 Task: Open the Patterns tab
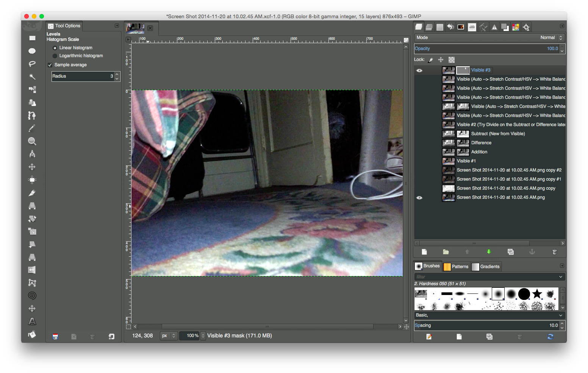(456, 267)
